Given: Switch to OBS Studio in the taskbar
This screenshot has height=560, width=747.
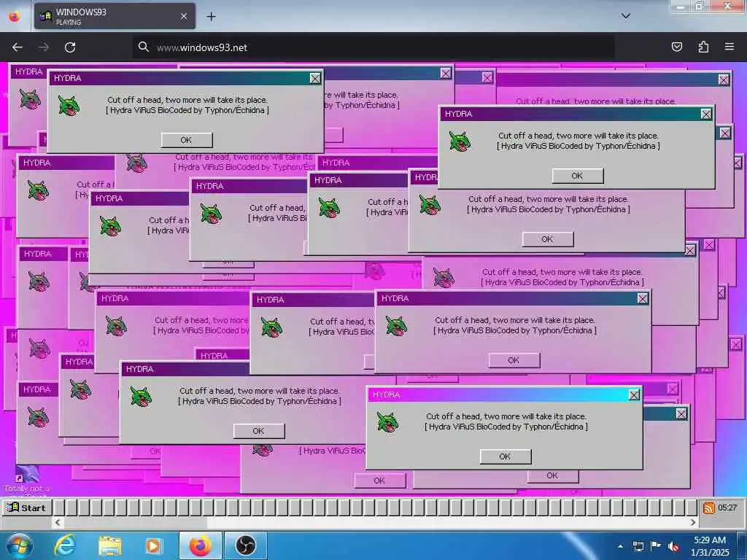Looking at the screenshot, I should tap(245, 545).
